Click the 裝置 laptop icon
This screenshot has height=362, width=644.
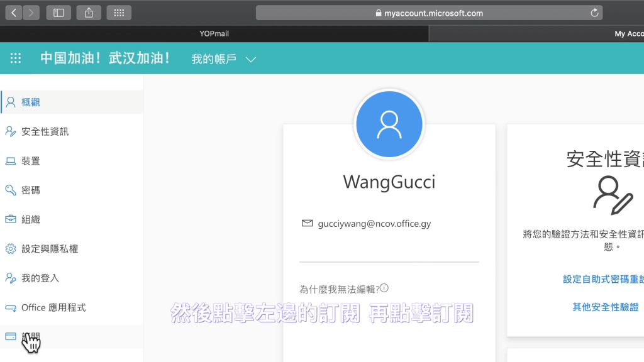(11, 161)
